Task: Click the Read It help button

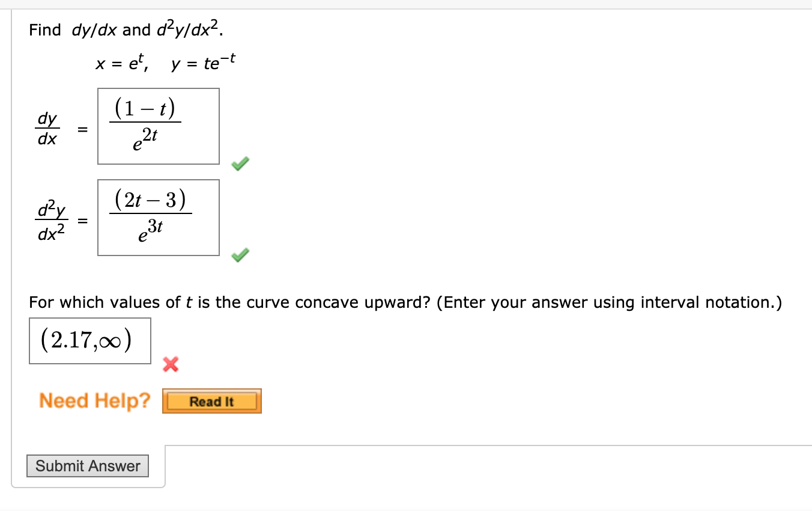Action: click(211, 402)
